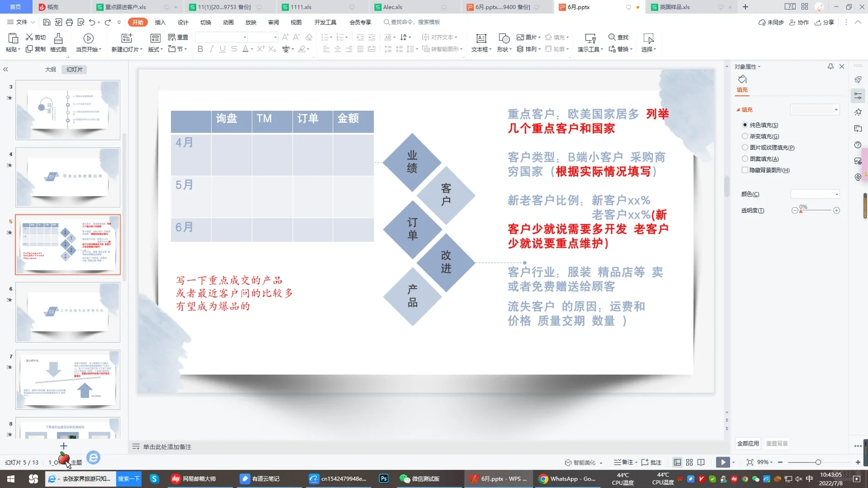Open the Font size dropdown
The image size is (868, 488).
point(275,37)
